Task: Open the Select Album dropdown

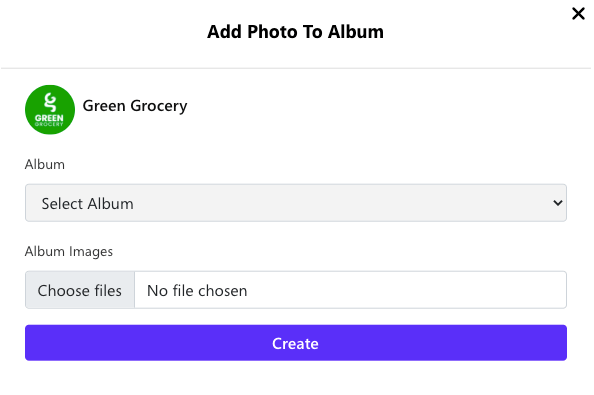Action: 295,203
